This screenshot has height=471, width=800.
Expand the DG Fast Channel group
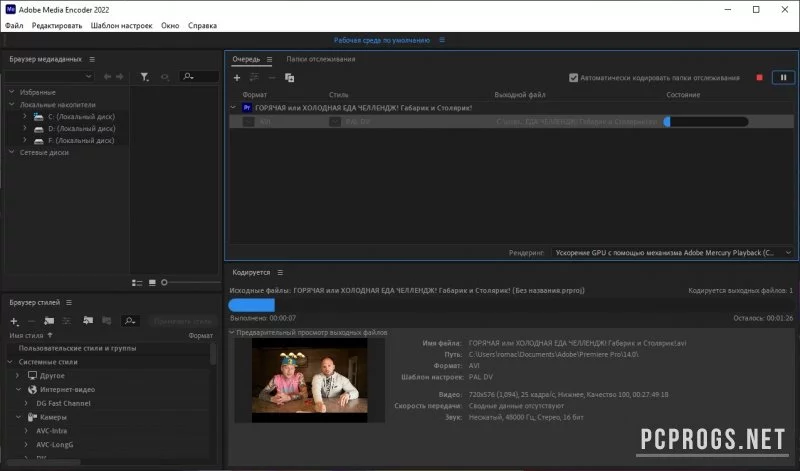point(27,403)
